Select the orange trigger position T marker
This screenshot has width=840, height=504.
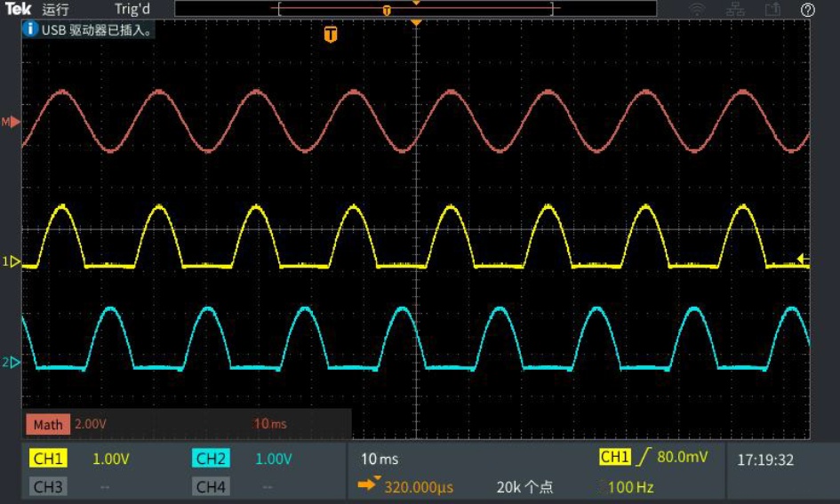click(331, 35)
